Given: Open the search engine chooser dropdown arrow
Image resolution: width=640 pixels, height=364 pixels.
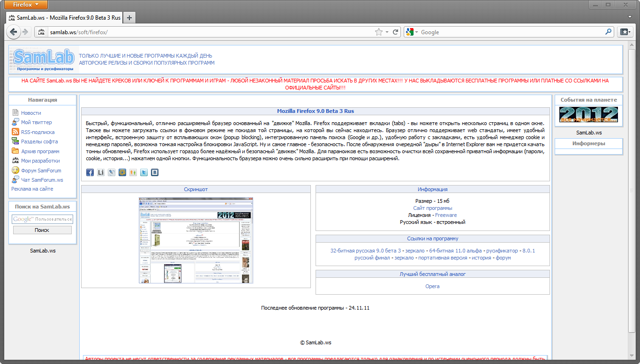Looking at the screenshot, I should (x=416, y=32).
